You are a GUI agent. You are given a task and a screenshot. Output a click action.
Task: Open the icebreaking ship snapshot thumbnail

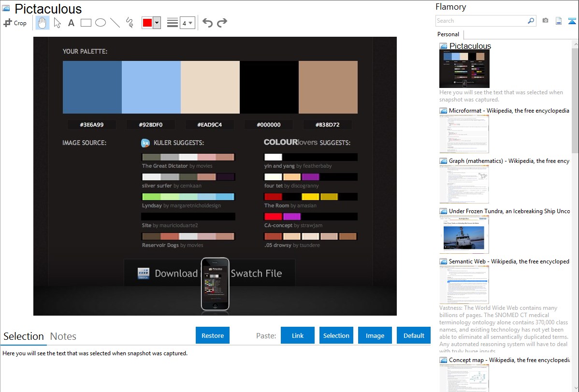[464, 234]
